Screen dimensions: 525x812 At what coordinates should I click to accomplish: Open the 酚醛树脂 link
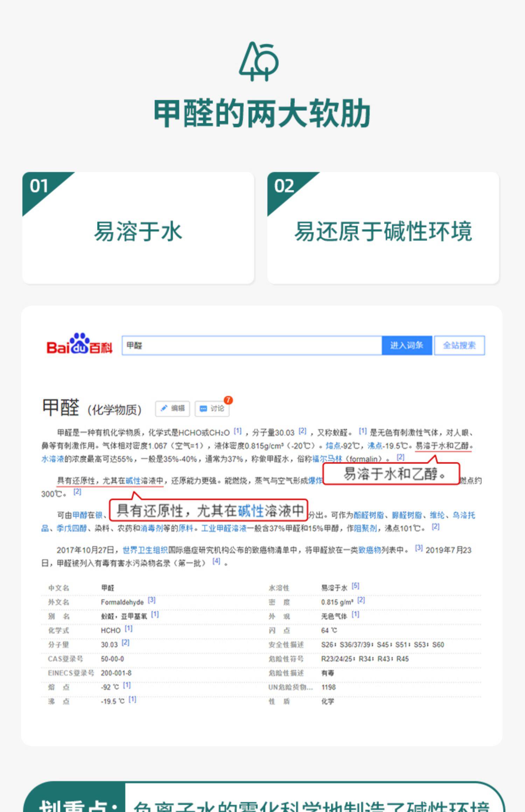click(369, 515)
